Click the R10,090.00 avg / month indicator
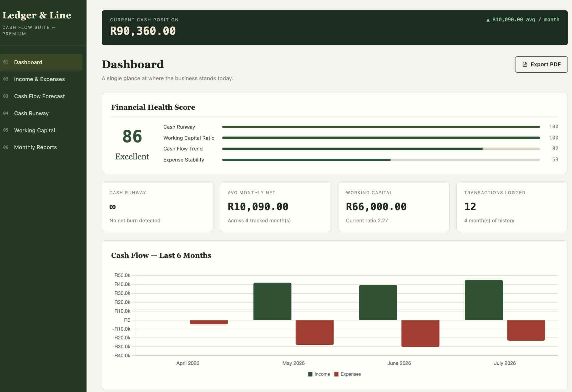The image size is (572, 392). (523, 20)
